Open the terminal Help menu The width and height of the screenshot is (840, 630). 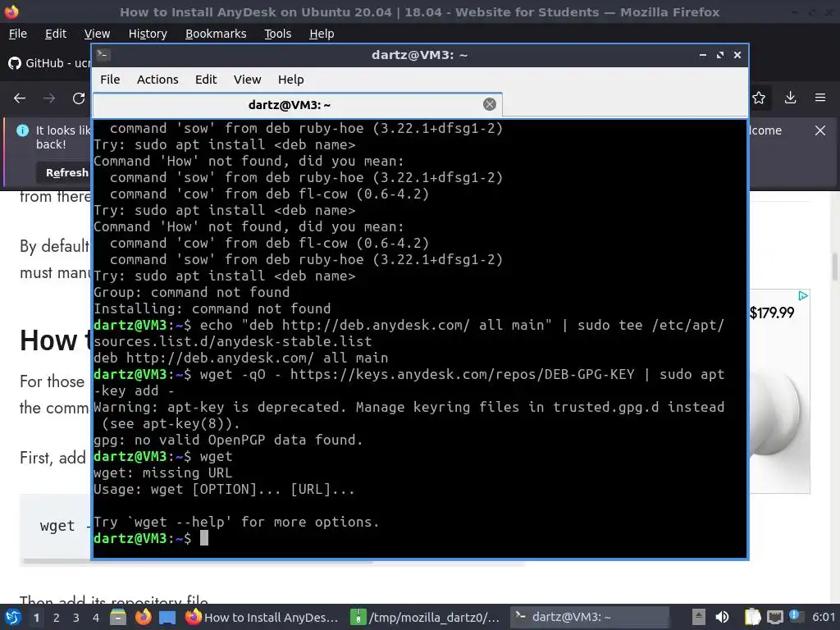tap(291, 80)
